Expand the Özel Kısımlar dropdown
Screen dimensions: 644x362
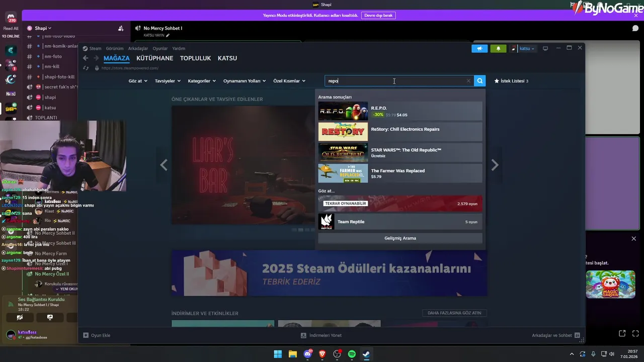[289, 80]
